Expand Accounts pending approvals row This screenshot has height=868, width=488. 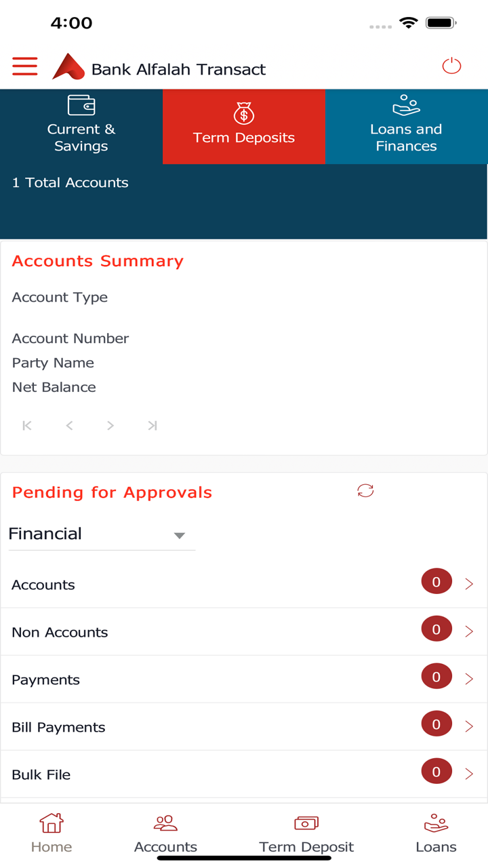tap(469, 584)
